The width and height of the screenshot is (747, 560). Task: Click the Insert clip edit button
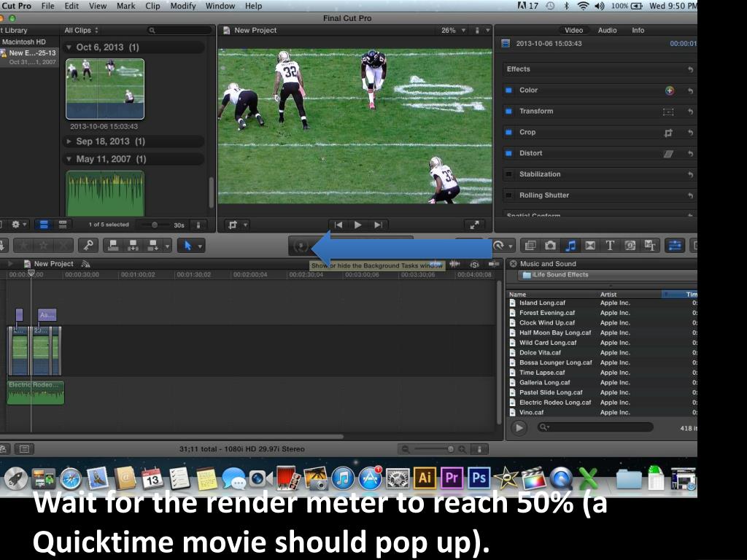pyautogui.click(x=133, y=246)
